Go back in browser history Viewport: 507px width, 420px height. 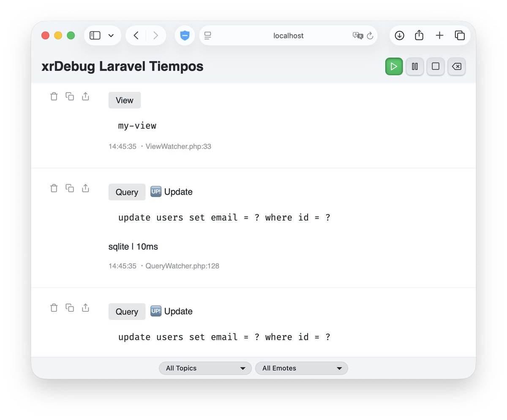pyautogui.click(x=136, y=35)
